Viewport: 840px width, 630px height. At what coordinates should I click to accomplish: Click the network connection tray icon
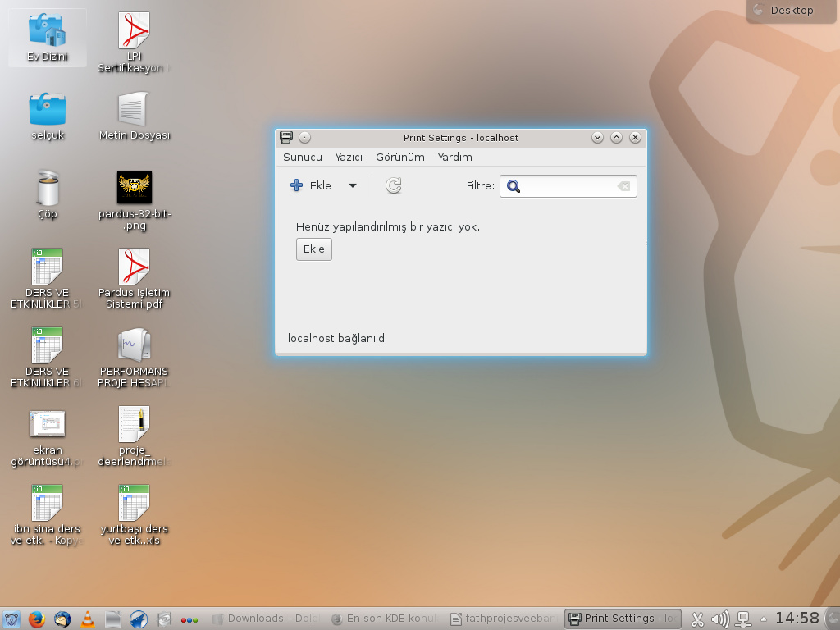pyautogui.click(x=744, y=619)
